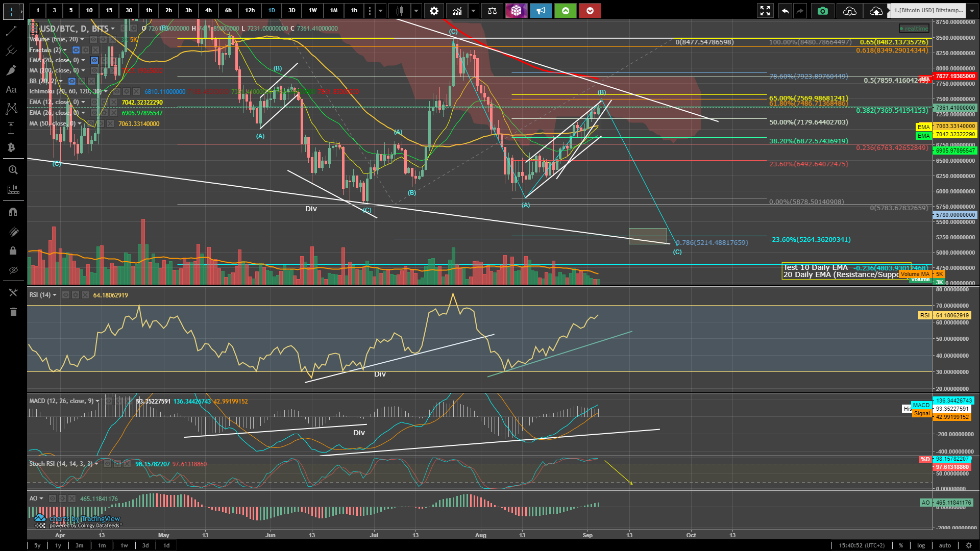This screenshot has height=551, width=980.
Task: Toggle EMA 20 indicator visibility eye
Action: (94, 60)
